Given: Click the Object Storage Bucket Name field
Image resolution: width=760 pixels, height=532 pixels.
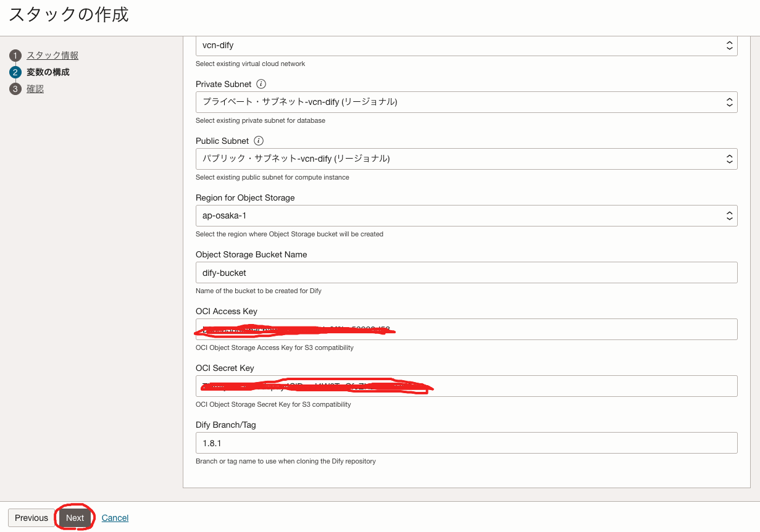Looking at the screenshot, I should click(466, 272).
